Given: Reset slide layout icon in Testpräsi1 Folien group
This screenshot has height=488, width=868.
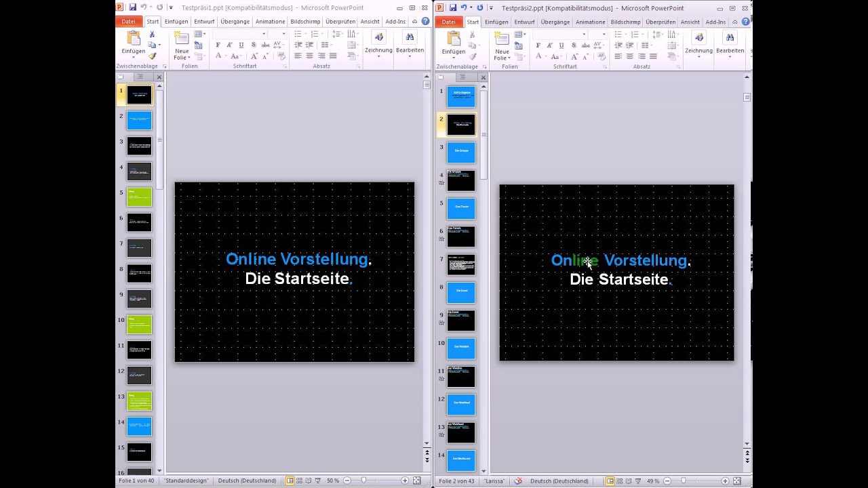Looking at the screenshot, I should pos(198,45).
